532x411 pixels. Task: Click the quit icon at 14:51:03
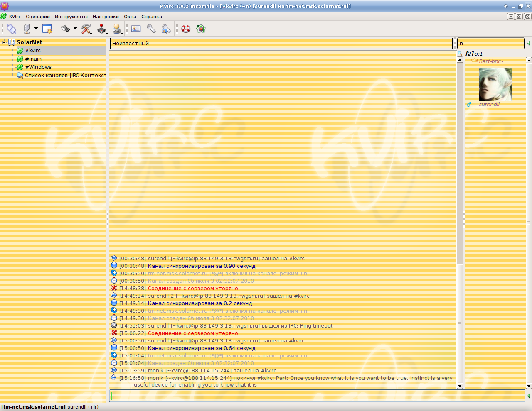click(114, 325)
